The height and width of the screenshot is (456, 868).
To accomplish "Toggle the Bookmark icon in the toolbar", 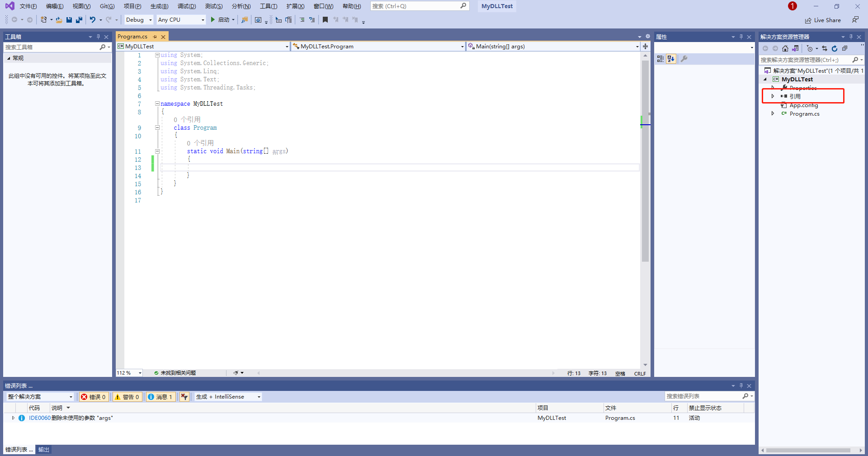I will [x=325, y=19].
